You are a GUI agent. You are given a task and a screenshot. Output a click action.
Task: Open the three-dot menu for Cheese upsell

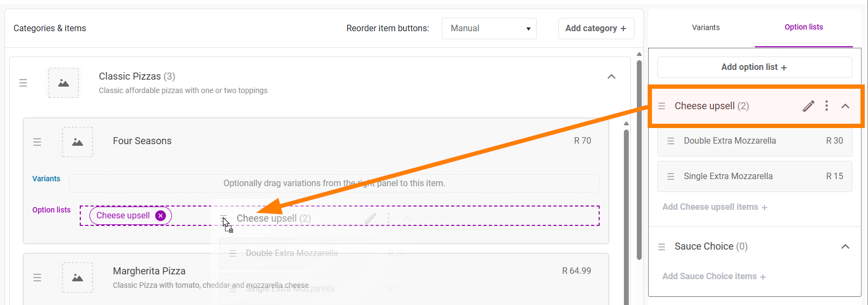(x=827, y=106)
